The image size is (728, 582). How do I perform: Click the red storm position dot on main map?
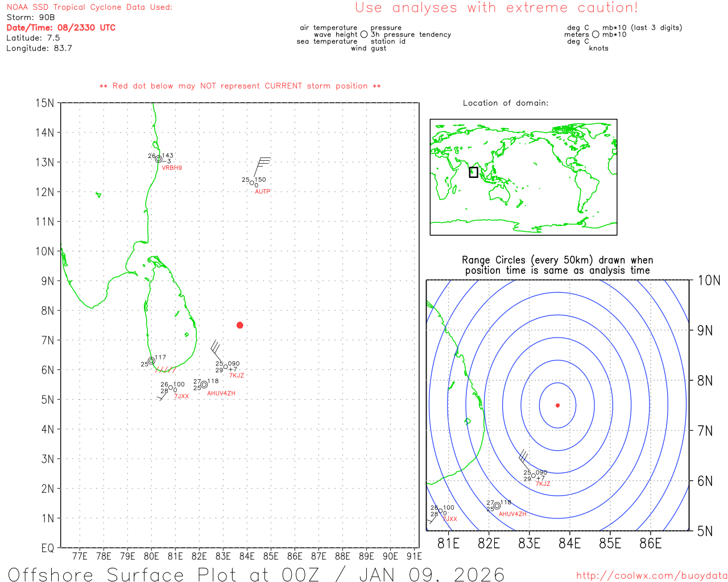pyautogui.click(x=240, y=325)
